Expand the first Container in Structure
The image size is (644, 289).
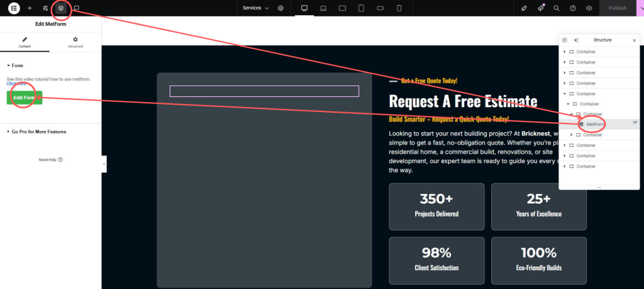[x=565, y=52]
